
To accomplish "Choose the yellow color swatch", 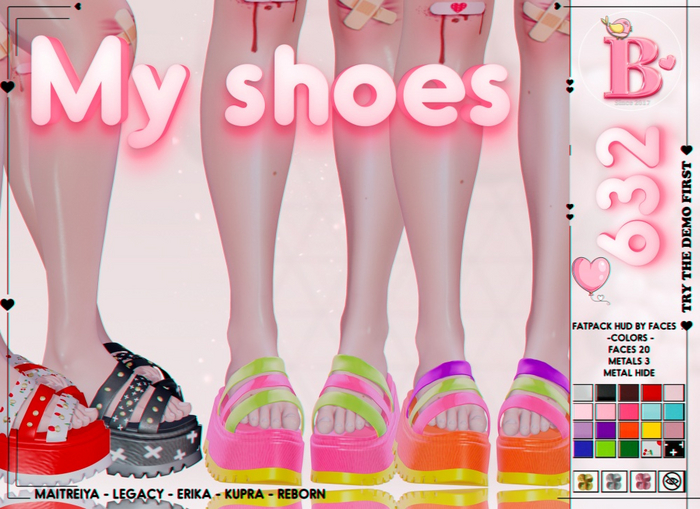I will pos(651,430).
